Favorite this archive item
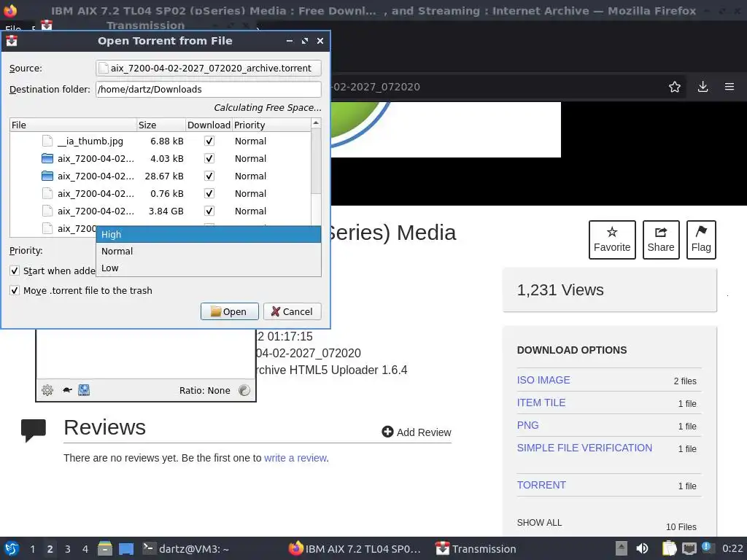Viewport: 747px width, 560px height. click(612, 239)
